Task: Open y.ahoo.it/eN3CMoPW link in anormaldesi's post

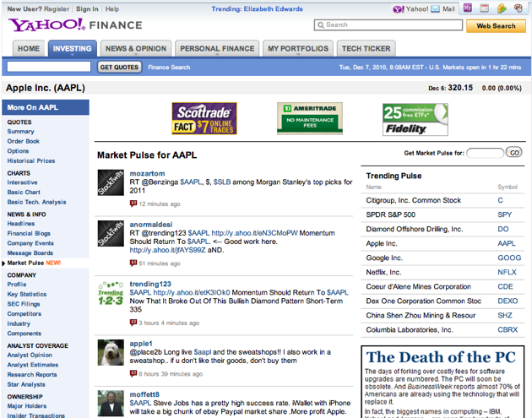Action: pos(254,233)
